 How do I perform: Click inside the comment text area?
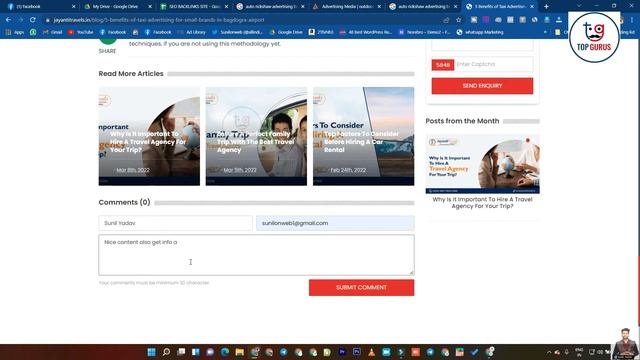click(x=256, y=255)
